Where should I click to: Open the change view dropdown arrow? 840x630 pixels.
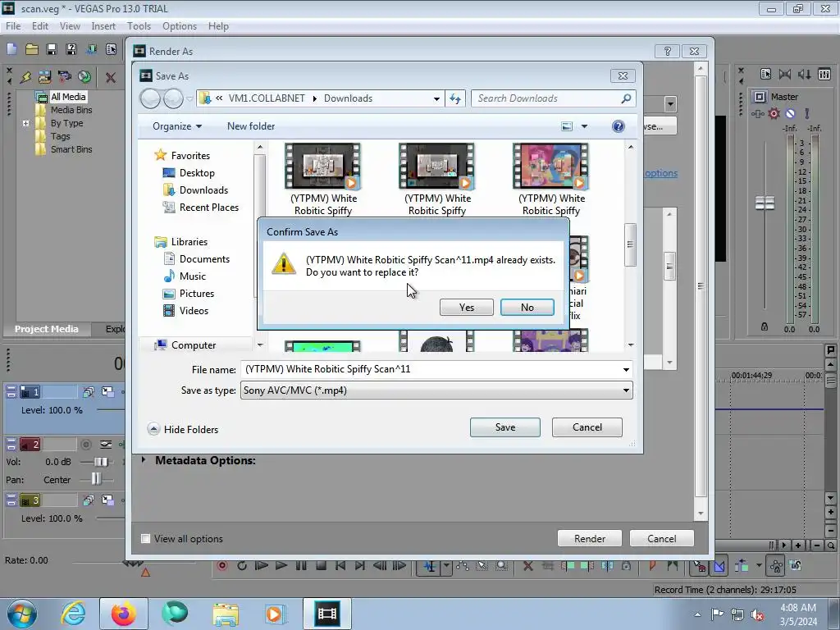(x=584, y=126)
